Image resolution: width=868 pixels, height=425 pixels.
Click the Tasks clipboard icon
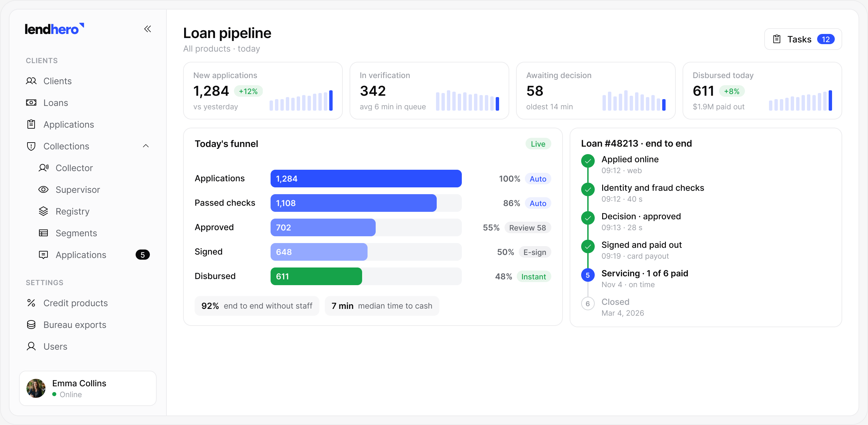[777, 39]
